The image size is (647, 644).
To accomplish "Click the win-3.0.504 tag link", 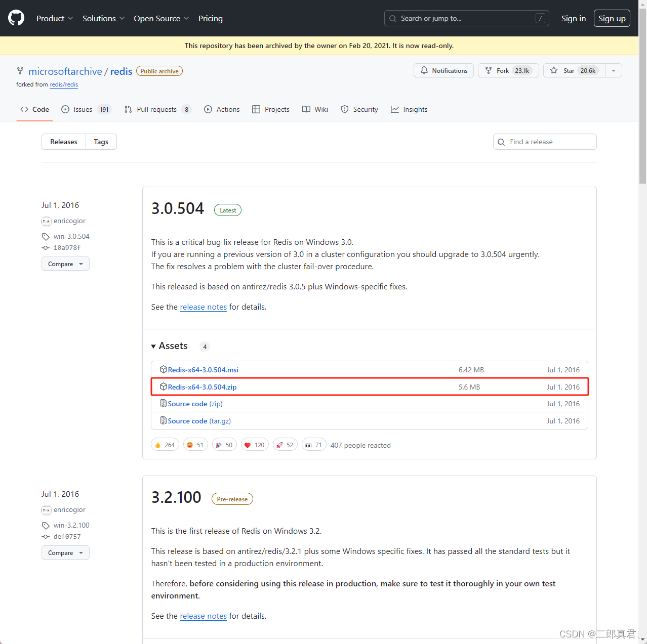I will (x=71, y=236).
